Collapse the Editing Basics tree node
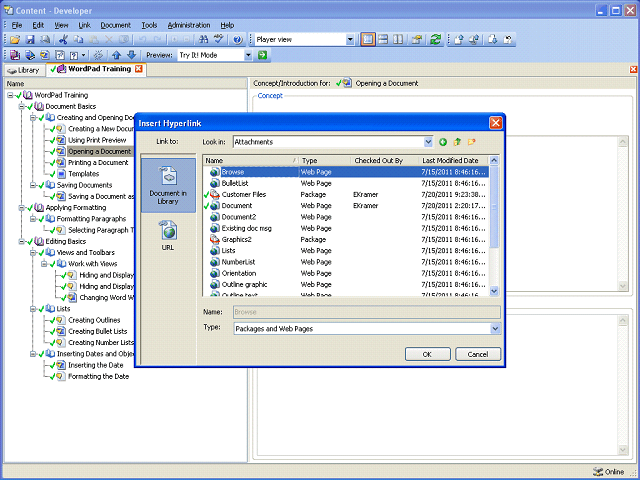Screen dimensions: 640x480 pyautogui.click(x=22, y=242)
